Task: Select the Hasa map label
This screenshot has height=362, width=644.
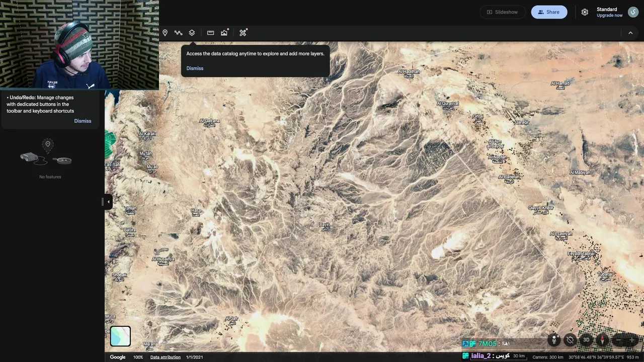Action: tap(196, 212)
